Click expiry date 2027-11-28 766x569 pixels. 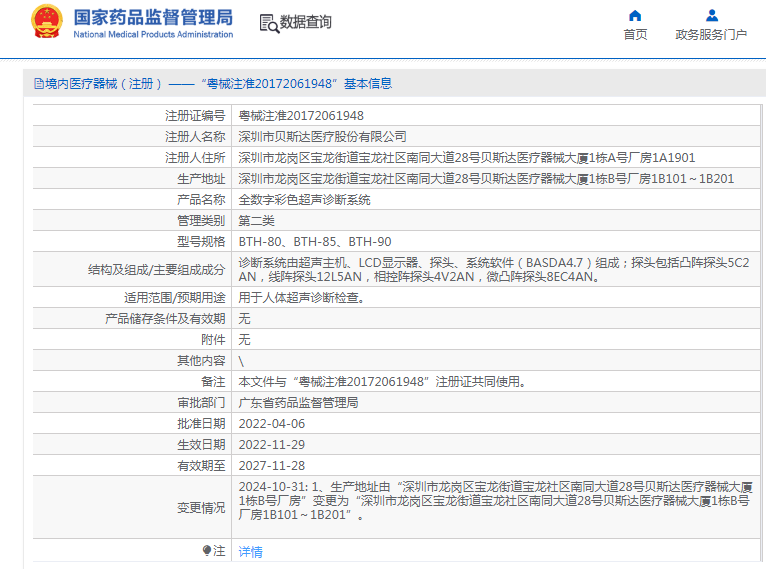pyautogui.click(x=272, y=465)
